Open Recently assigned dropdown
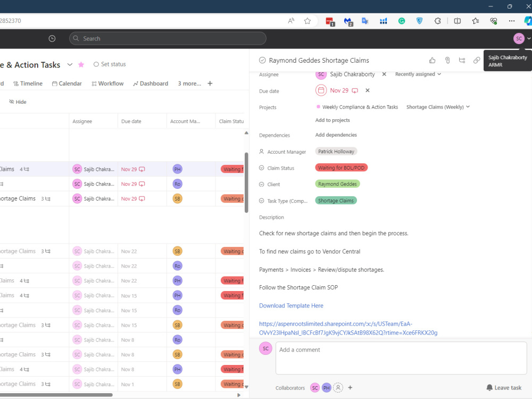532x399 pixels. pos(418,74)
